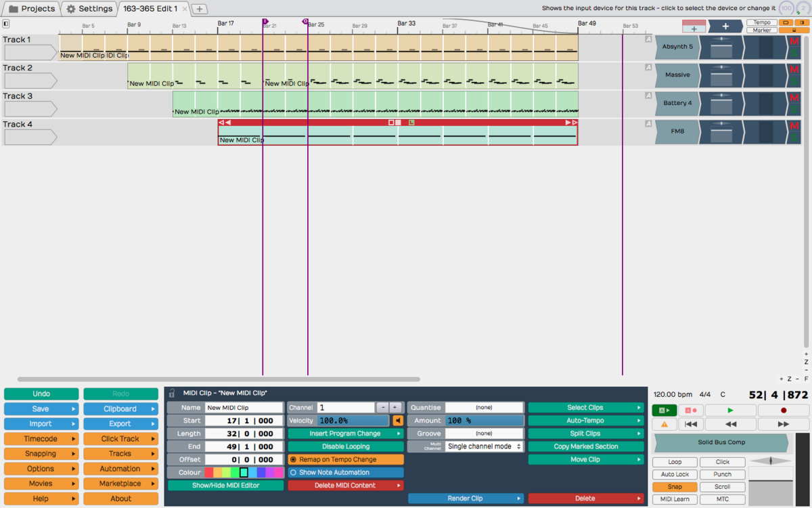Screen dimensions: 812x508
Task: Pick the red swatch in Colour row
Action: click(209, 472)
